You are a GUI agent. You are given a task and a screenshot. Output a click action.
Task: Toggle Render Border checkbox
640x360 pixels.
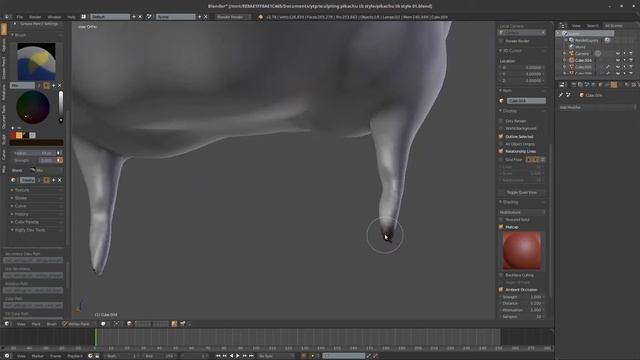point(501,41)
